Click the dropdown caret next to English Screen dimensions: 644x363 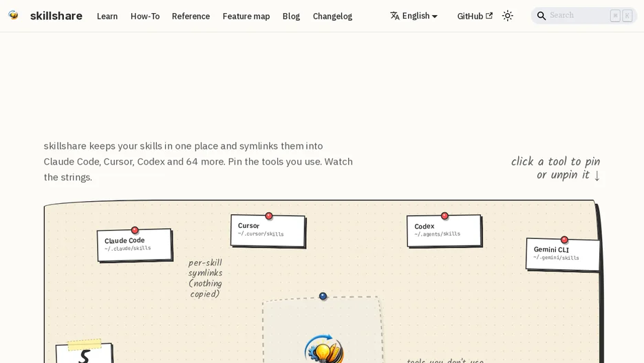435,17
